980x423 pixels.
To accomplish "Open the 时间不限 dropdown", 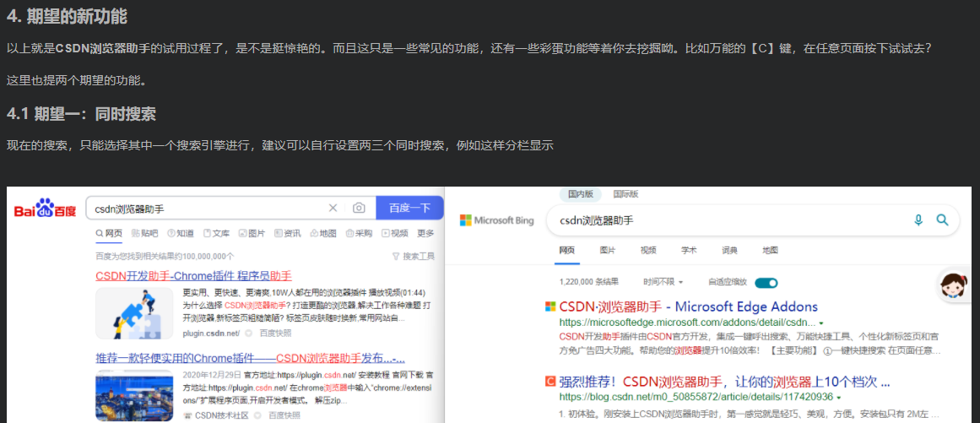I will tap(663, 282).
